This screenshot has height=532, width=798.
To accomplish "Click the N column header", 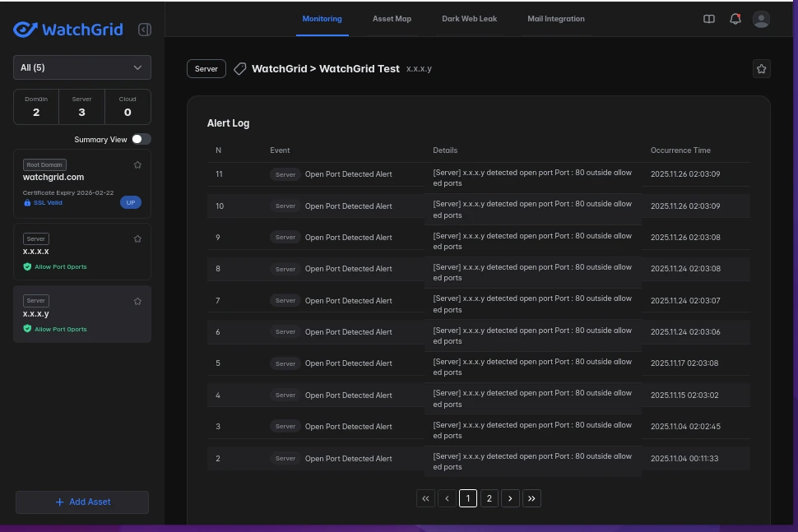I will tap(218, 150).
